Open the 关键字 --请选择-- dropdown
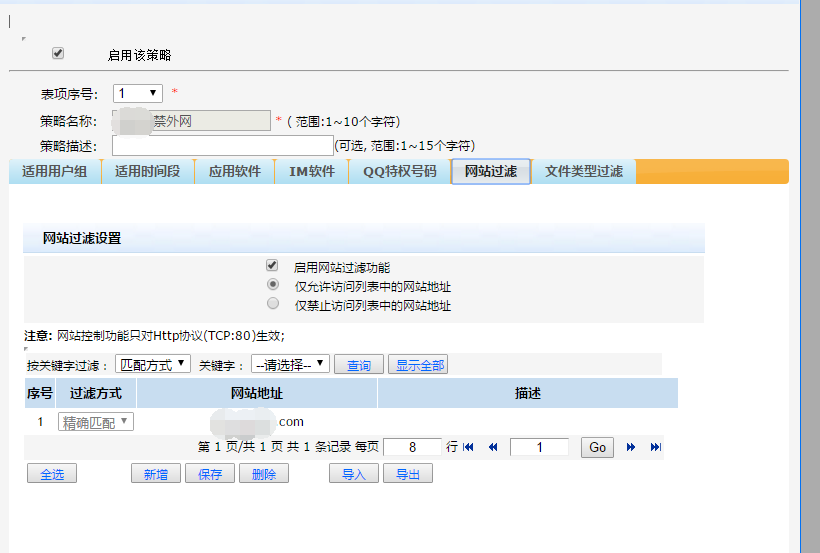This screenshot has height=553, width=820. point(290,364)
